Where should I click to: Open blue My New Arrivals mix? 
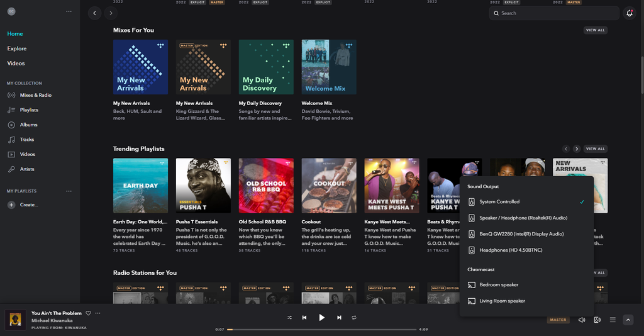click(x=140, y=67)
